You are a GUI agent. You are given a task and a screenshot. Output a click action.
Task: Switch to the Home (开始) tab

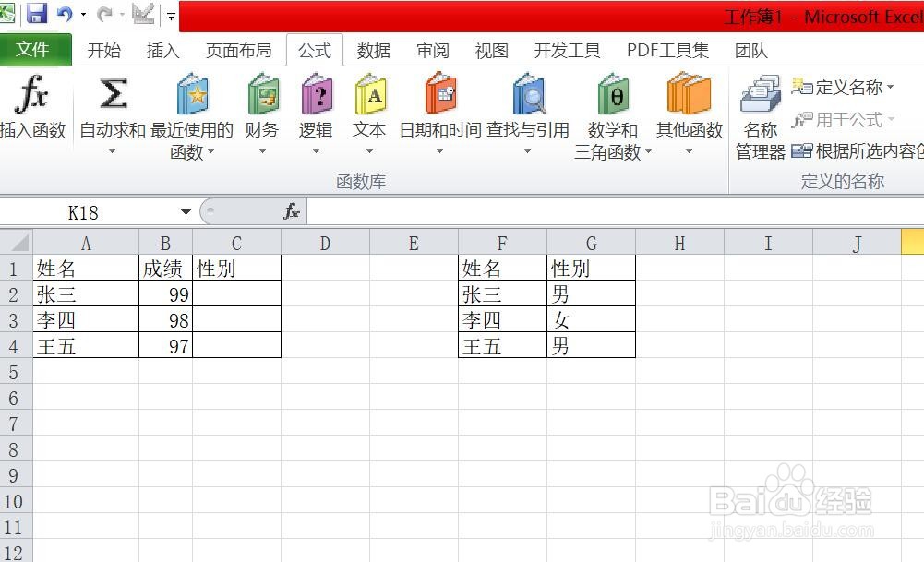pyautogui.click(x=103, y=51)
